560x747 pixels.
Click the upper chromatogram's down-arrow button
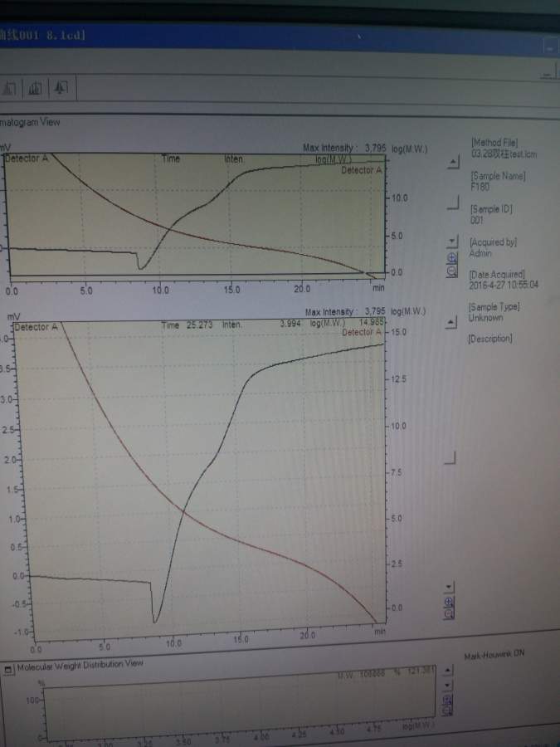[453, 241]
